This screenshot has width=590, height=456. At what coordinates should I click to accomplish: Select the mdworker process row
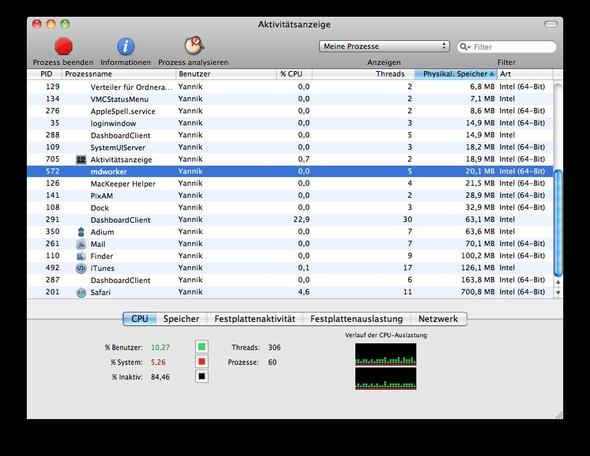coord(290,172)
